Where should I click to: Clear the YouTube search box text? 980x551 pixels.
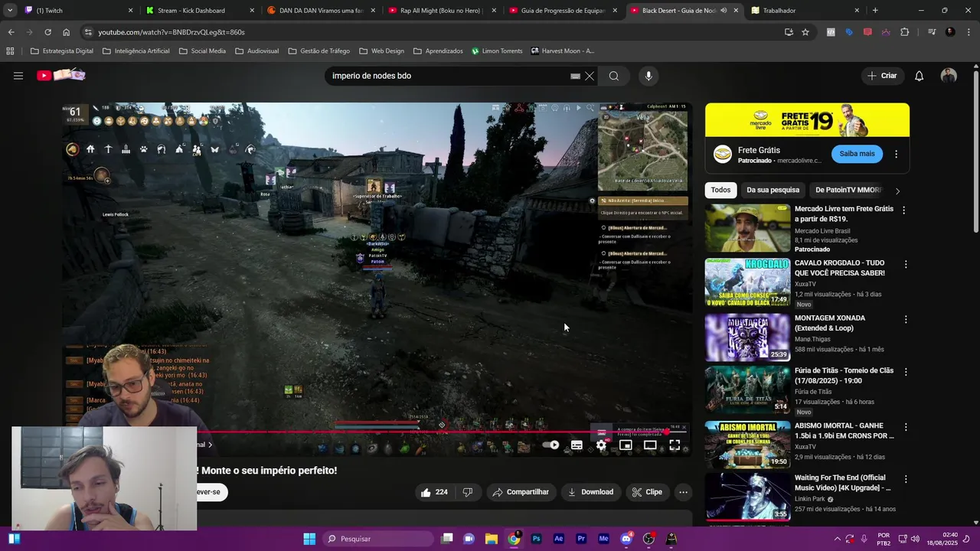[x=590, y=76]
